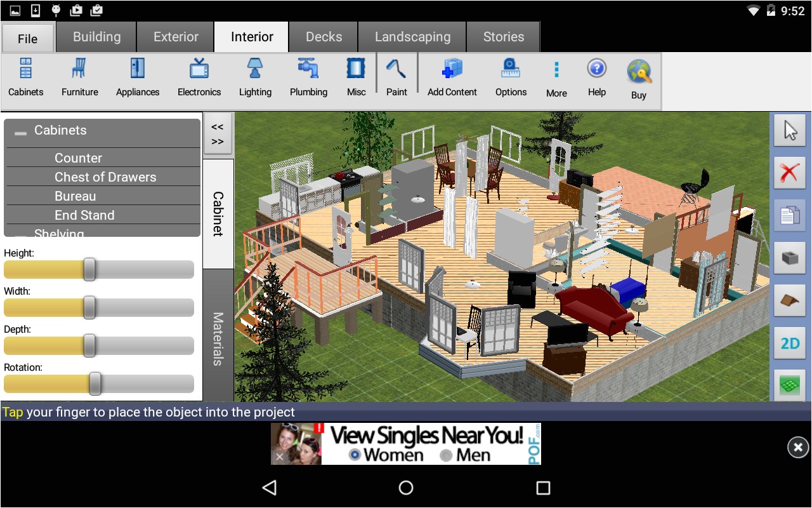Viewport: 812px width, 508px height.
Task: Click the roof tool icon
Action: 789,300
